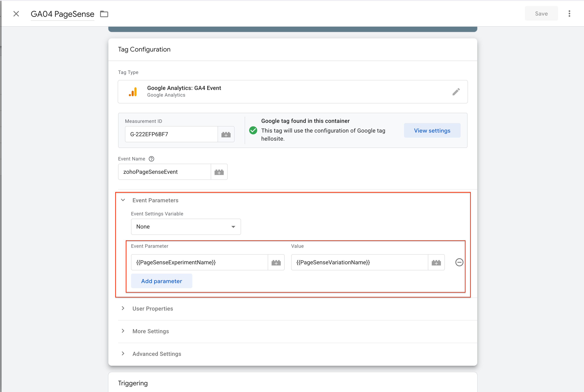Insert variable for Event Parameter name field
Image resolution: width=584 pixels, height=392 pixels.
click(276, 262)
